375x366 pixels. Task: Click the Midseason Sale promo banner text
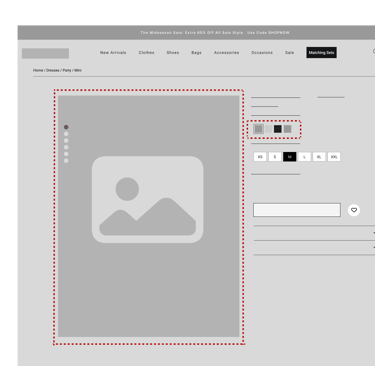pos(215,33)
